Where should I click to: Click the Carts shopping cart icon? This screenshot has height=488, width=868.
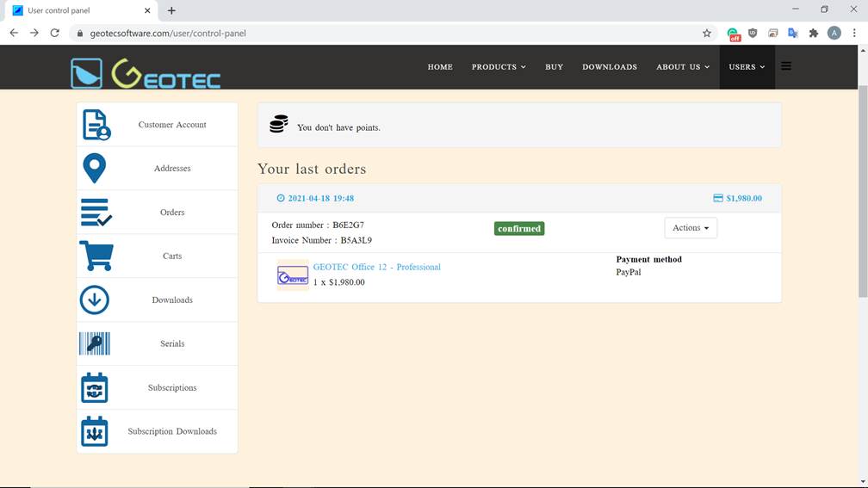[x=96, y=256]
